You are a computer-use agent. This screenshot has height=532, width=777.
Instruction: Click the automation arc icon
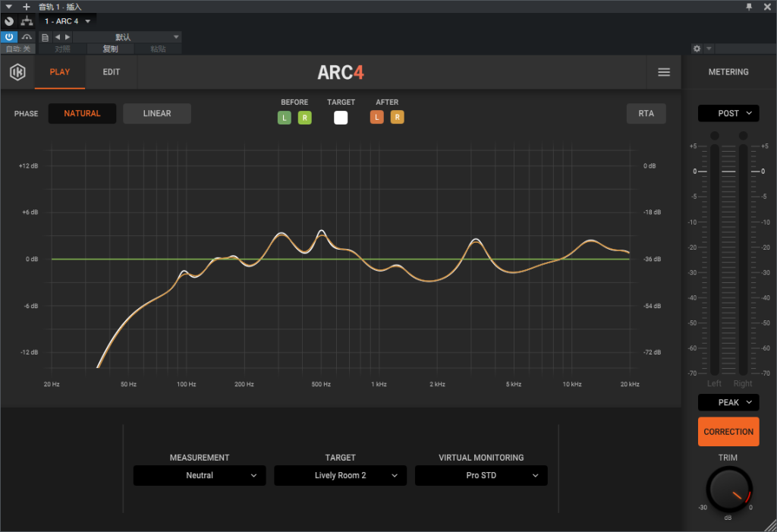27,37
